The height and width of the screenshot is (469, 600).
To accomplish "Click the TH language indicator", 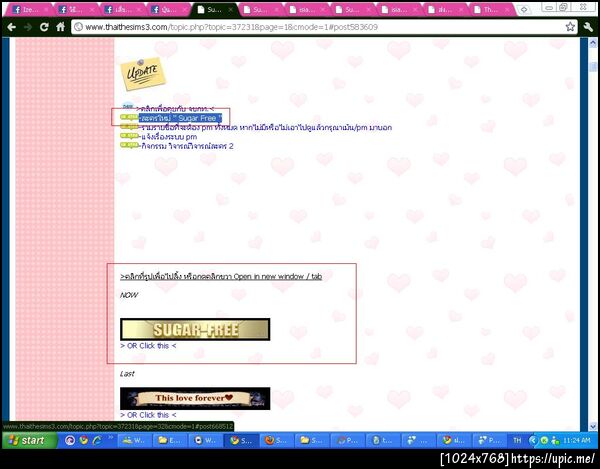I will click(x=517, y=440).
